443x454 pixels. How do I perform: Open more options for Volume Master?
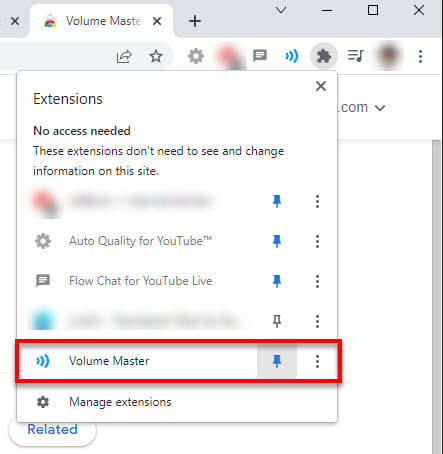coord(317,361)
